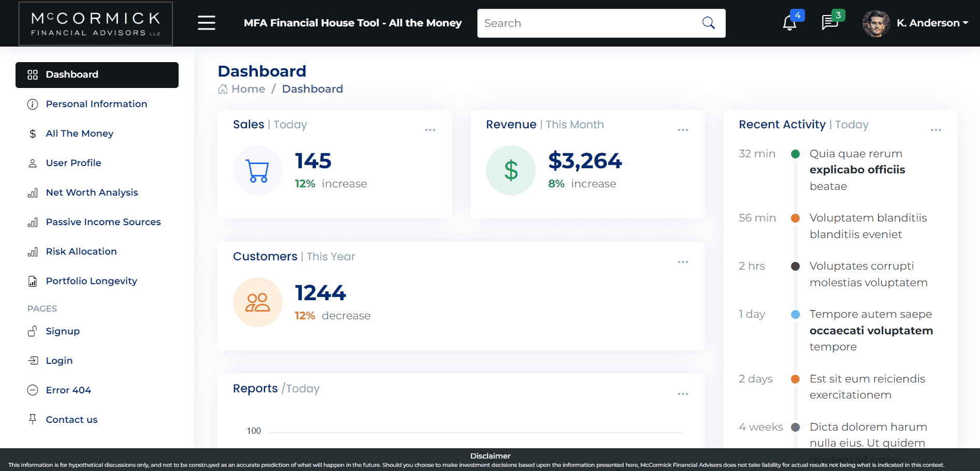Open Contact us page

click(97, 420)
